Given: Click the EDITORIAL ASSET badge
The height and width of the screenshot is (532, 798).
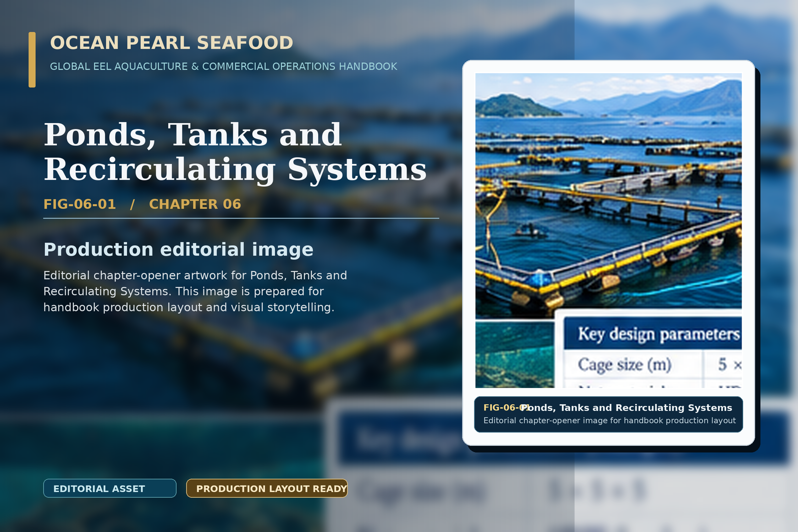Looking at the screenshot, I should 110,488.
